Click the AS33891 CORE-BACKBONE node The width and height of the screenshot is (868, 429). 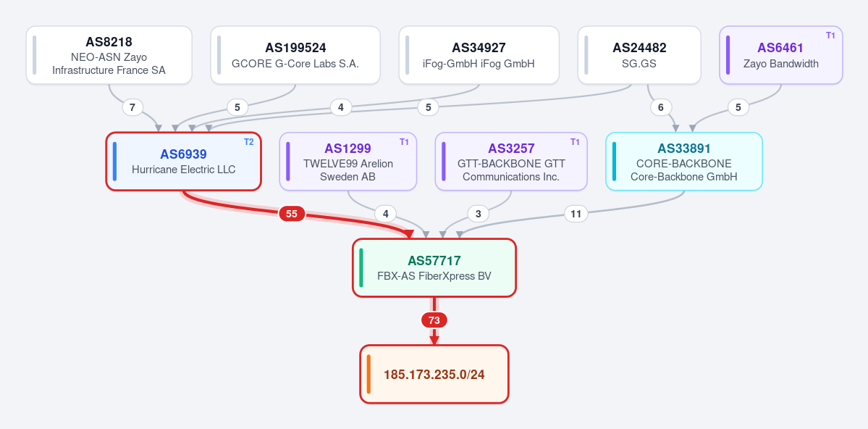pyautogui.click(x=683, y=162)
